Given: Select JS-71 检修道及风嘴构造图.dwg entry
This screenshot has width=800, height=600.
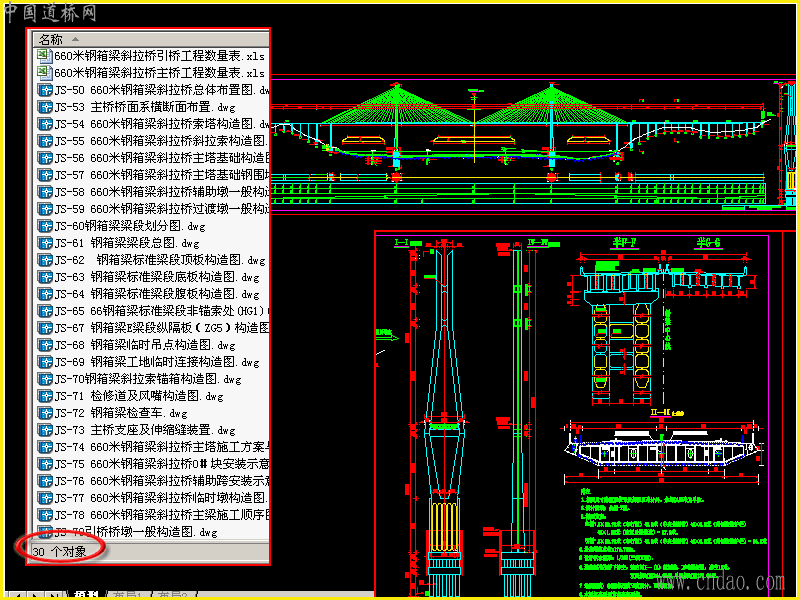Looking at the screenshot, I should [x=139, y=396].
